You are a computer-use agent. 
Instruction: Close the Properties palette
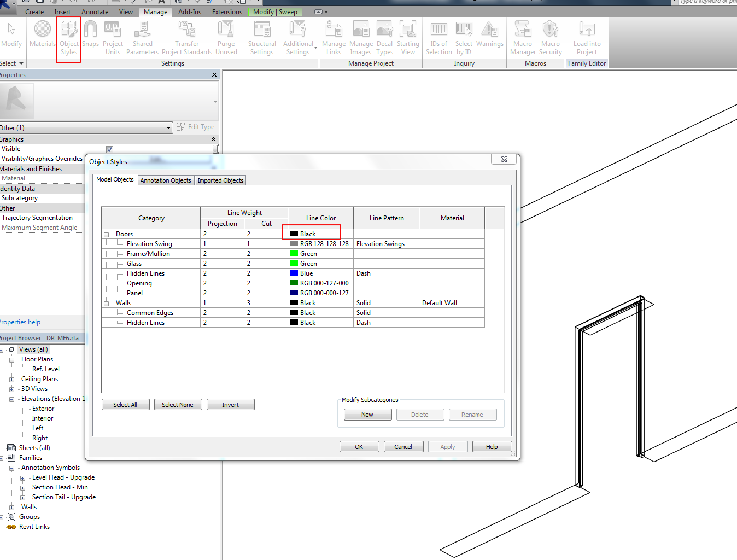214,75
